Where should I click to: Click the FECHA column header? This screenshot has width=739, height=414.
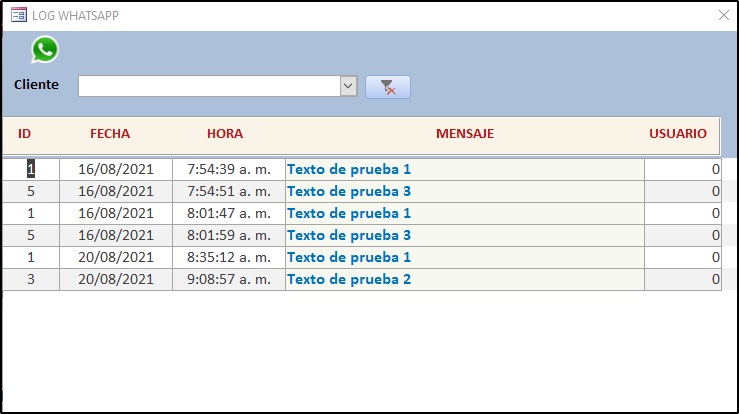click(110, 133)
